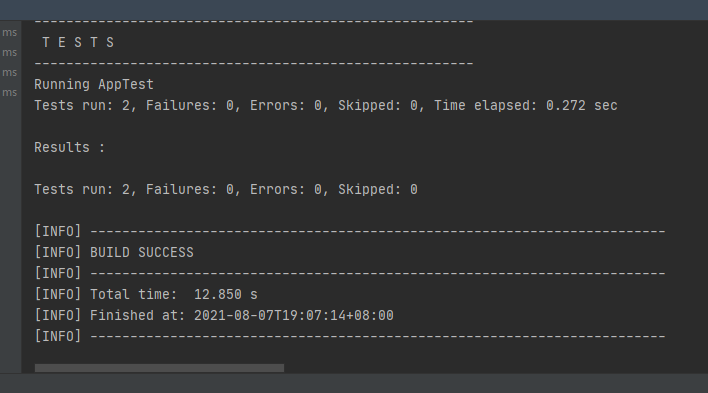Click the 2021-08-07T19:07:14+08:00 timestamp
Image resolution: width=708 pixels, height=393 pixels.
[294, 315]
